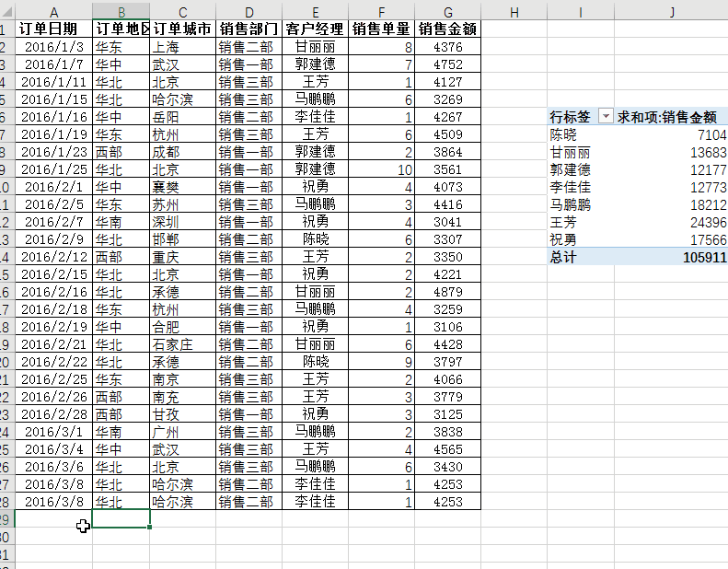Select pivot row label 马鹏鹏
Viewport: 728px width, 569px height.
point(581,204)
